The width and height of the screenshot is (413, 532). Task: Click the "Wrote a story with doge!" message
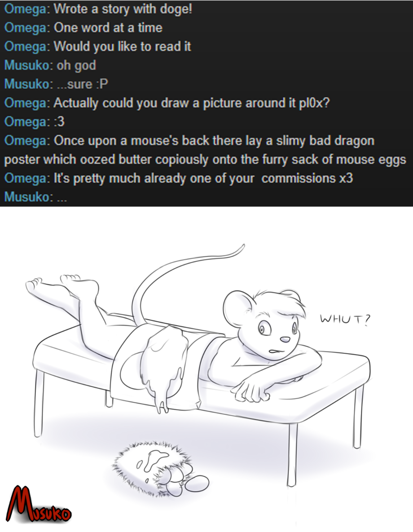click(123, 9)
